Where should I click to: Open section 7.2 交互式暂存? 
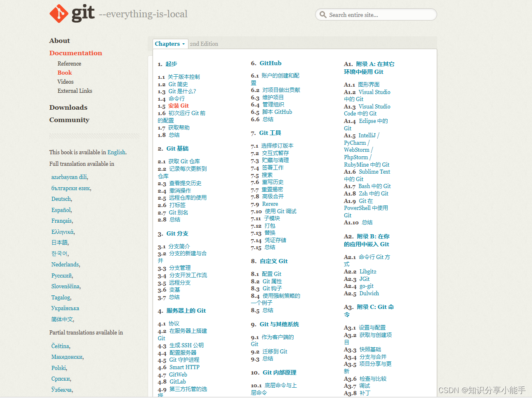point(275,153)
